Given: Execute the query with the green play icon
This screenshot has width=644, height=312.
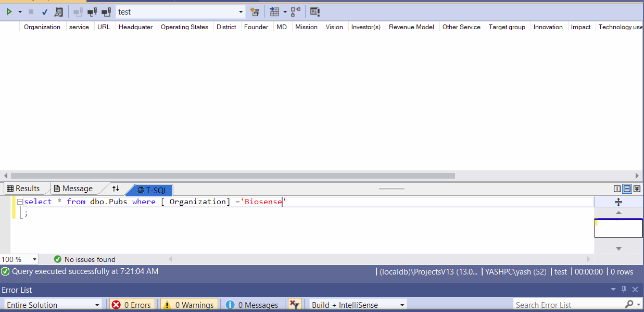Looking at the screenshot, I should coord(9,11).
